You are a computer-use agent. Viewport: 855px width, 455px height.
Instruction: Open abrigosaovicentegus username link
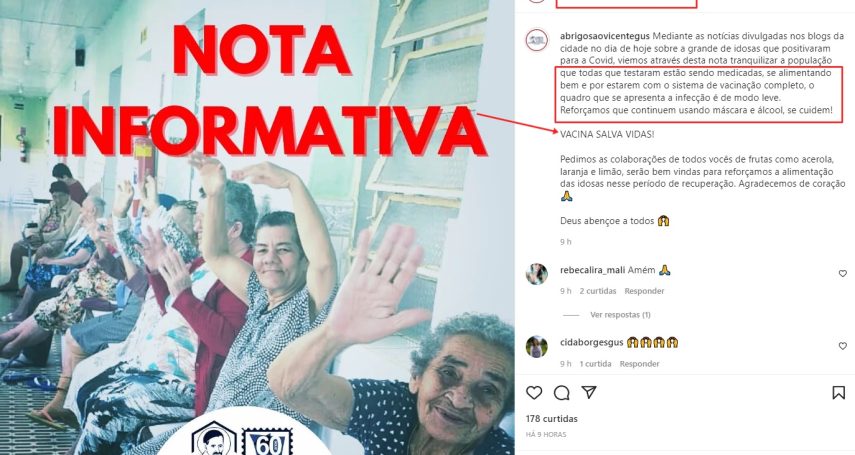605,36
